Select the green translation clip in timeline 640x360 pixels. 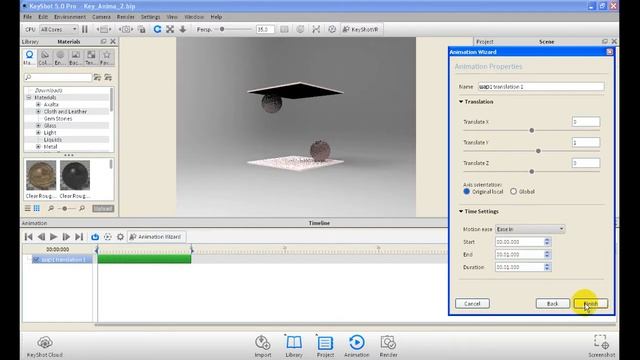(144, 259)
